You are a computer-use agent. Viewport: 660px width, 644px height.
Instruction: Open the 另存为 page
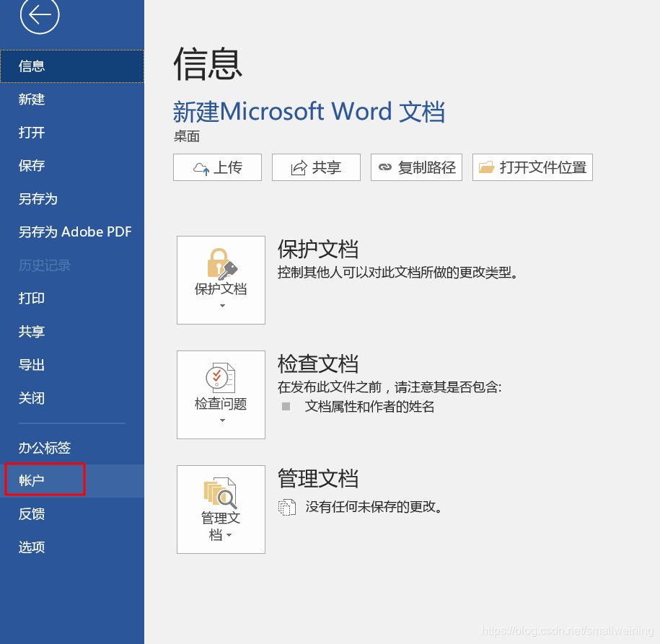(x=72, y=198)
